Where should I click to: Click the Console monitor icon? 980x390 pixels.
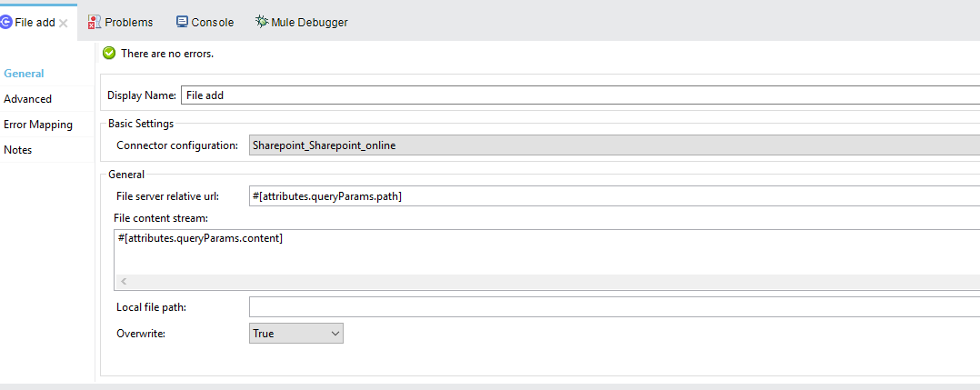coord(182,22)
